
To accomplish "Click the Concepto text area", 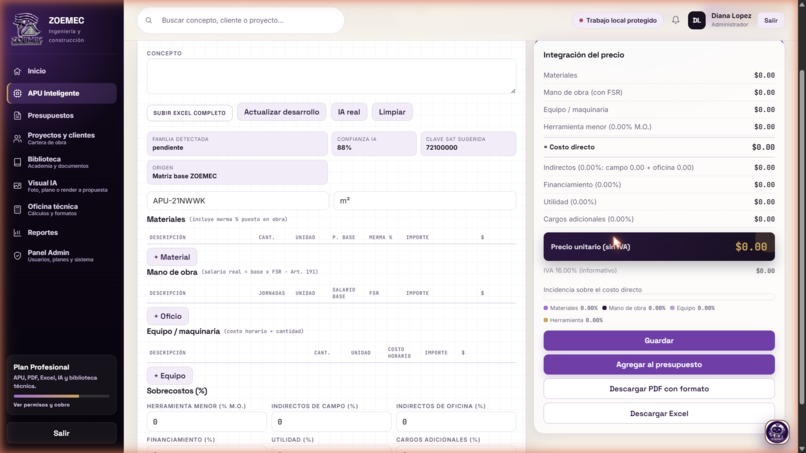I will pos(331,76).
